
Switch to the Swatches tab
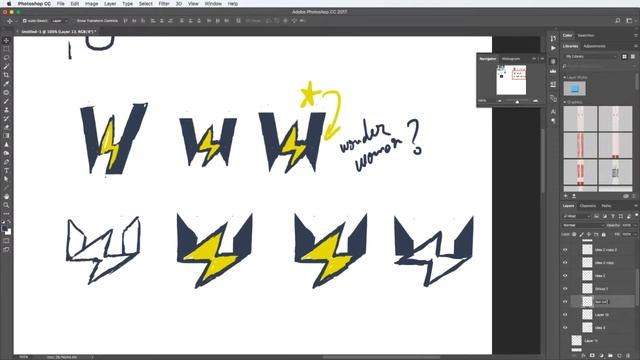tap(586, 36)
